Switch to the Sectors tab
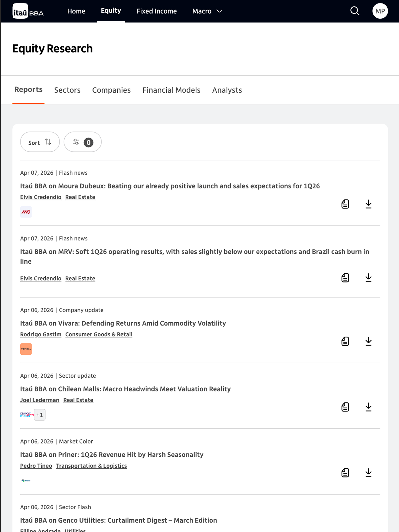Viewport: 399px width, 532px height. pyautogui.click(x=67, y=90)
